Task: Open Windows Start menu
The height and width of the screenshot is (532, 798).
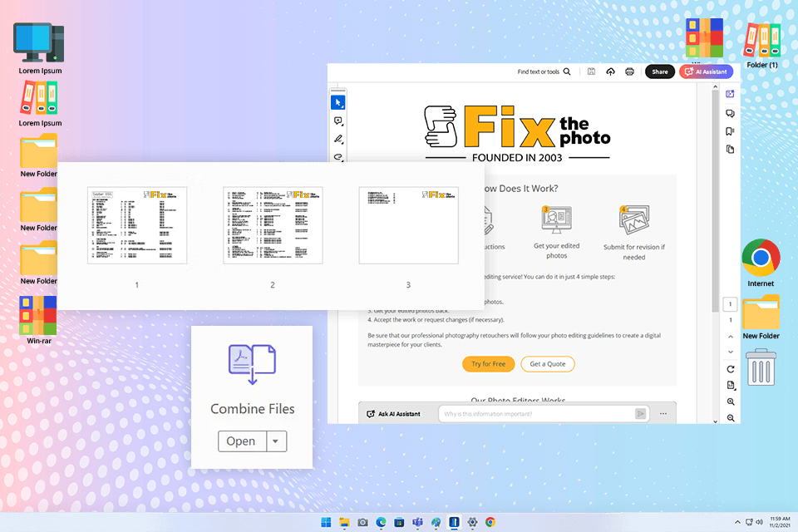Action: tap(326, 522)
